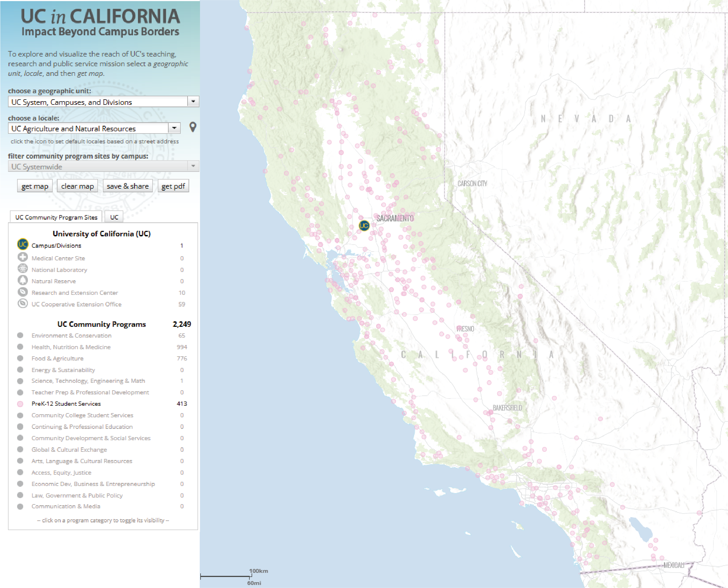Click the Campus/Divisions legend label

tap(57, 245)
